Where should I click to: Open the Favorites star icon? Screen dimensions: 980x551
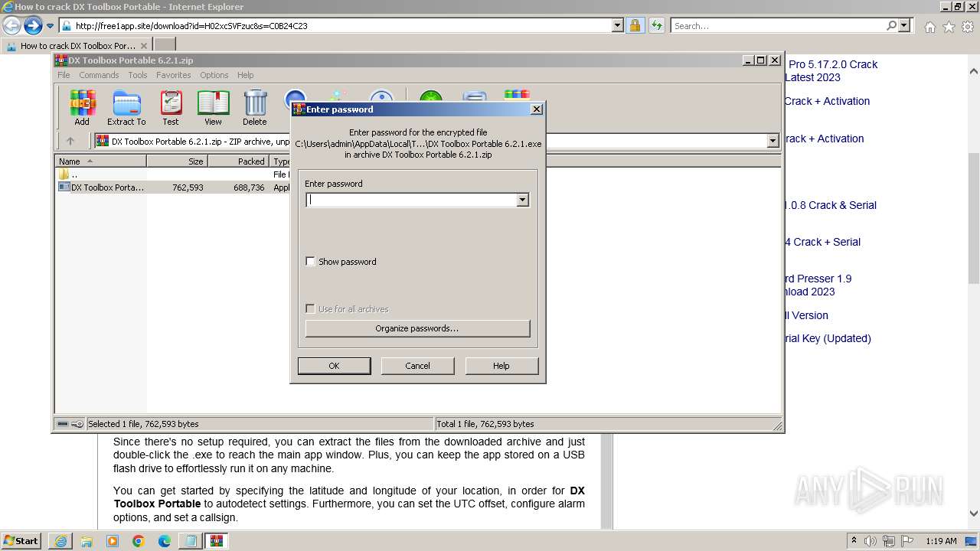tap(949, 27)
